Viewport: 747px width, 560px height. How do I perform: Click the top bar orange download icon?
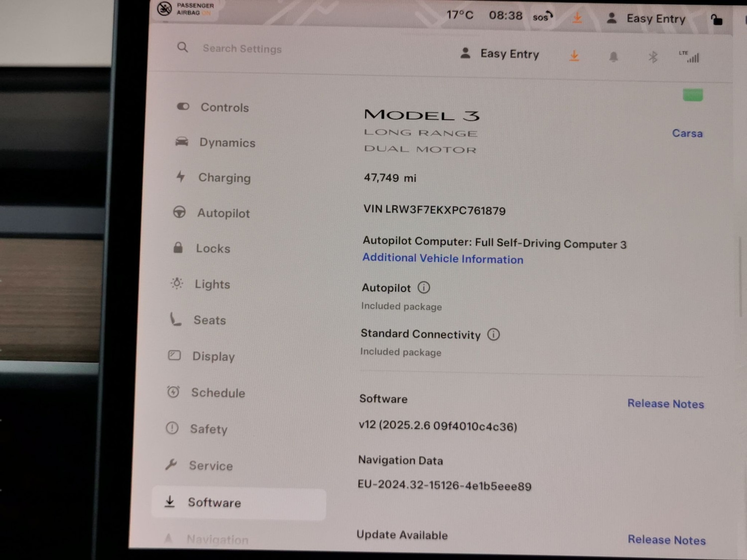577,17
